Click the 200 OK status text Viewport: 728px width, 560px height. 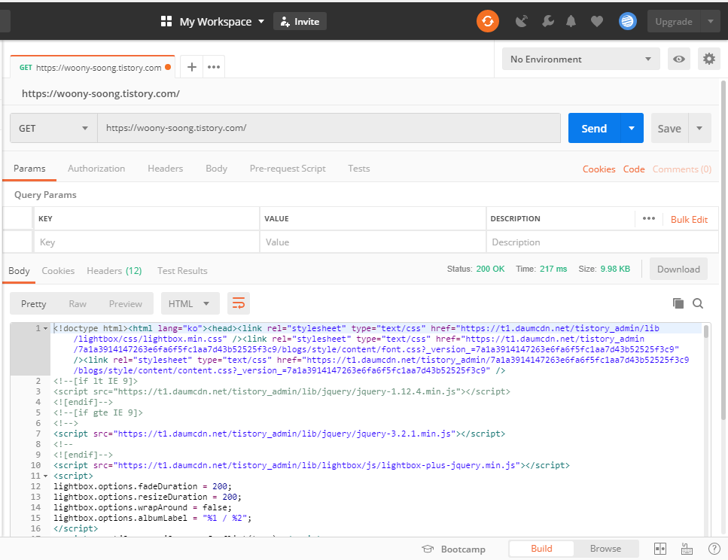click(x=490, y=269)
